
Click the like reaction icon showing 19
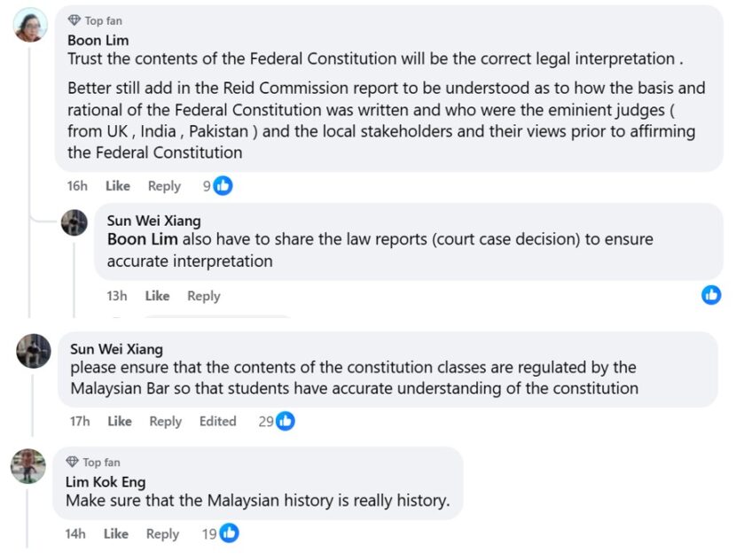click(229, 533)
